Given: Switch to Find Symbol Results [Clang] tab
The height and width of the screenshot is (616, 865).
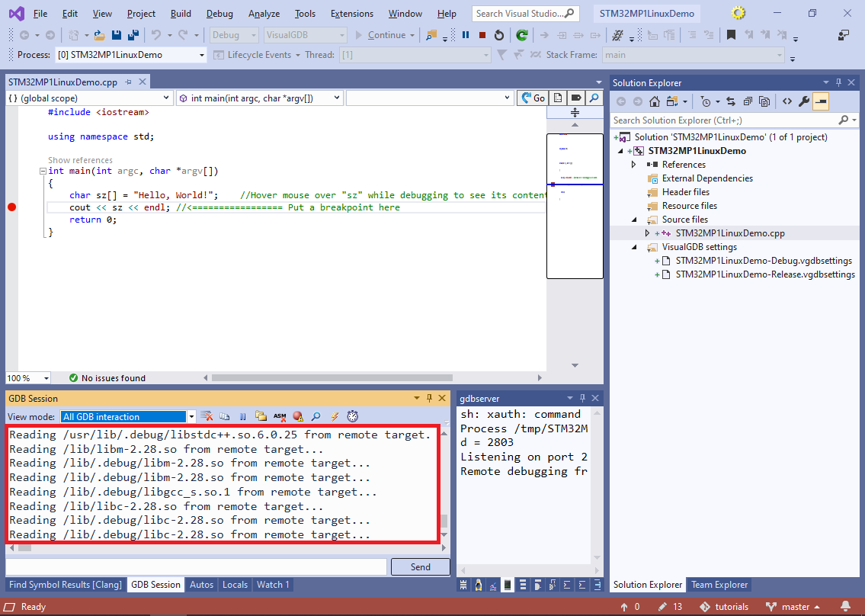Looking at the screenshot, I should [x=66, y=585].
